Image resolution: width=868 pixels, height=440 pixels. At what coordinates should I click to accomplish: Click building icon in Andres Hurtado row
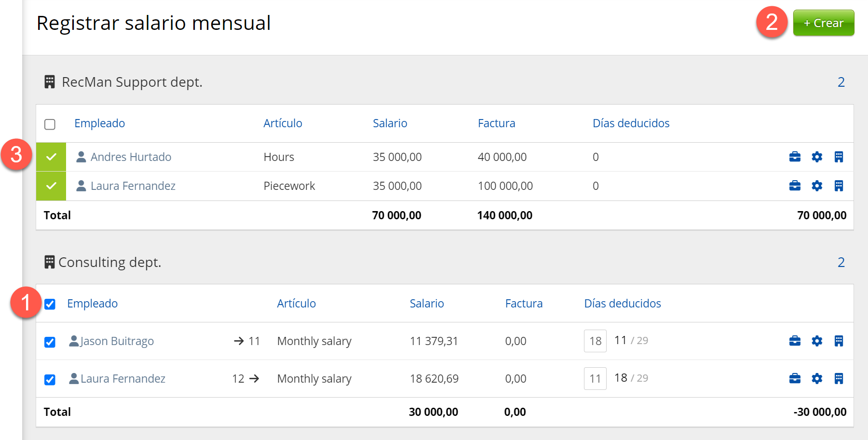(839, 157)
